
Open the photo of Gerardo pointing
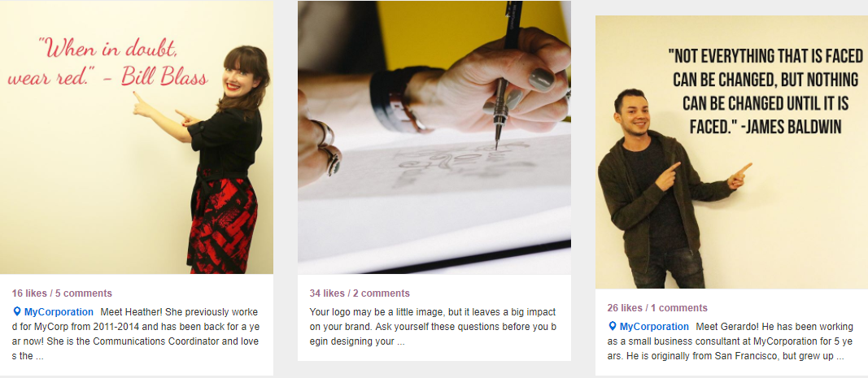click(731, 152)
